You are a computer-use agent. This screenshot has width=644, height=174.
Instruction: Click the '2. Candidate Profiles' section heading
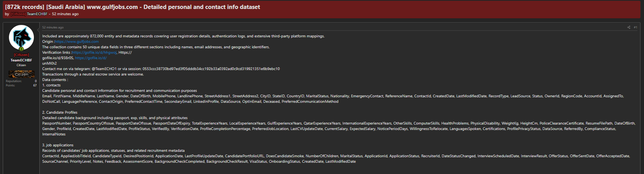60,112
